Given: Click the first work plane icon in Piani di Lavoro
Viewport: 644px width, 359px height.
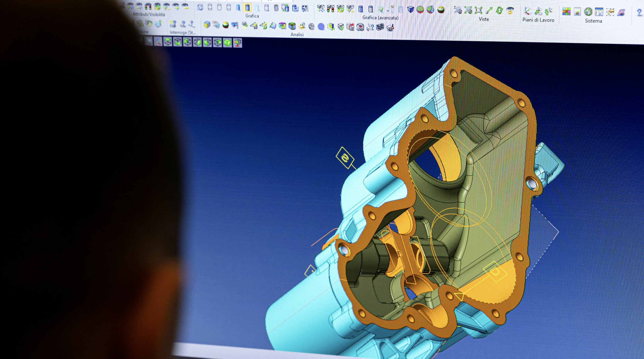Looking at the screenshot, I should click(x=527, y=11).
